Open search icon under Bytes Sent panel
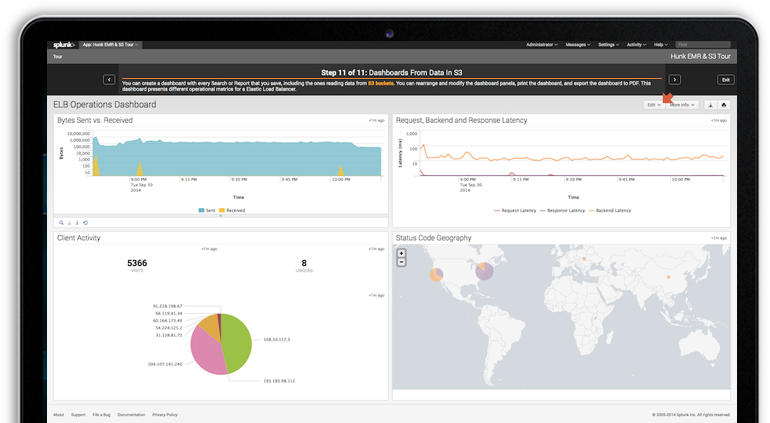The image size is (770, 423). (61, 223)
